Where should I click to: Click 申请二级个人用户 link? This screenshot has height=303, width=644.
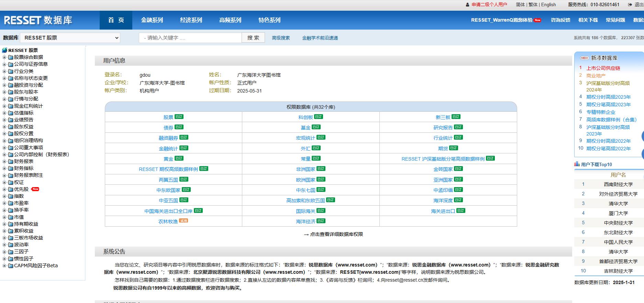point(489,4)
